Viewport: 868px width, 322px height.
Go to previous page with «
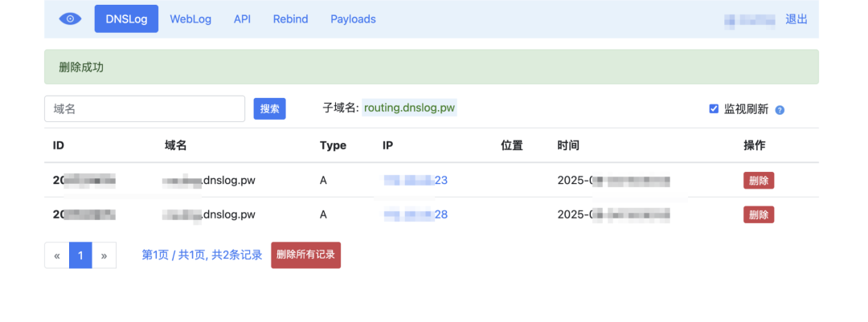click(x=57, y=255)
